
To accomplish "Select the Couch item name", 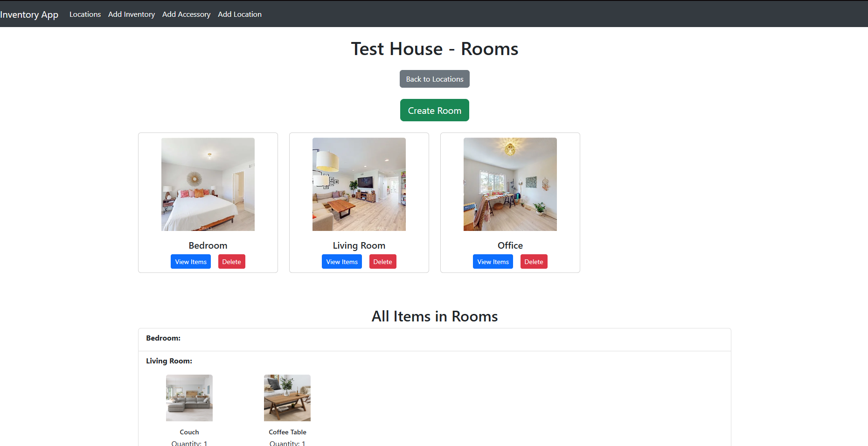I will pos(189,432).
